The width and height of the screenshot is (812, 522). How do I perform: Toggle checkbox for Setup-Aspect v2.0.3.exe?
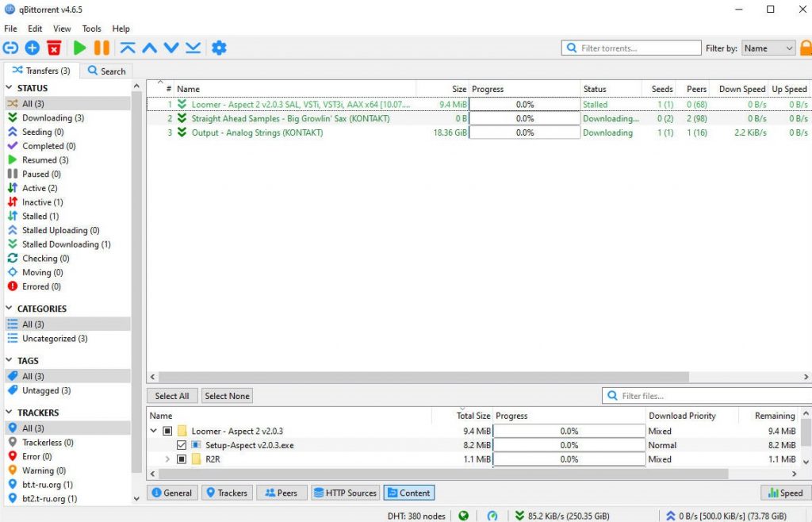[182, 445]
